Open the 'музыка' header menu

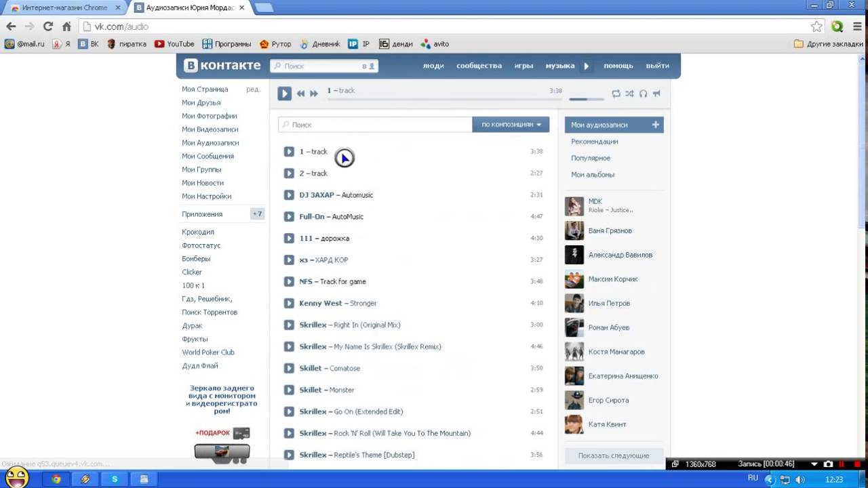pyautogui.click(x=560, y=66)
